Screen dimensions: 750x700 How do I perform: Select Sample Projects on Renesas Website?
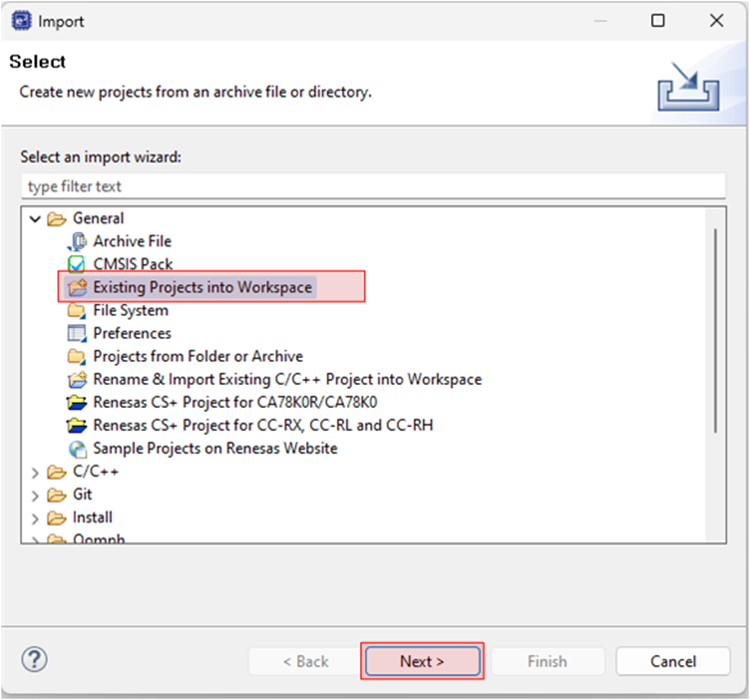(215, 449)
